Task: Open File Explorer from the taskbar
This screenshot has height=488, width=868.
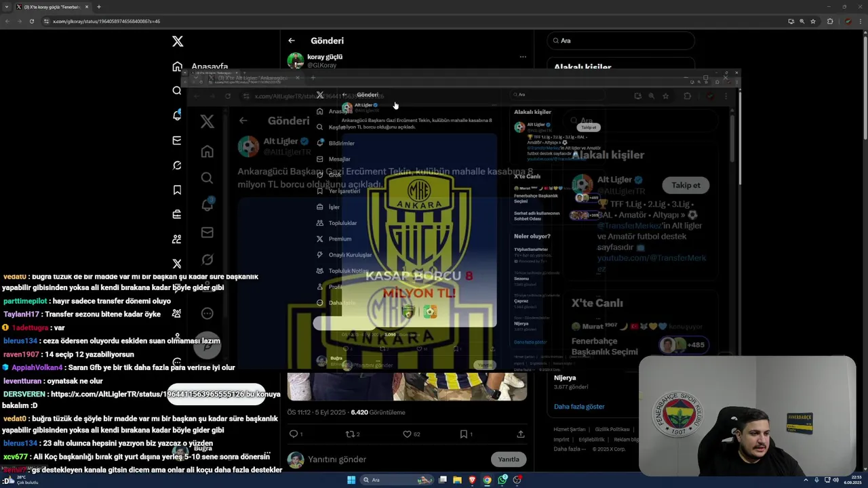Action: click(x=458, y=480)
